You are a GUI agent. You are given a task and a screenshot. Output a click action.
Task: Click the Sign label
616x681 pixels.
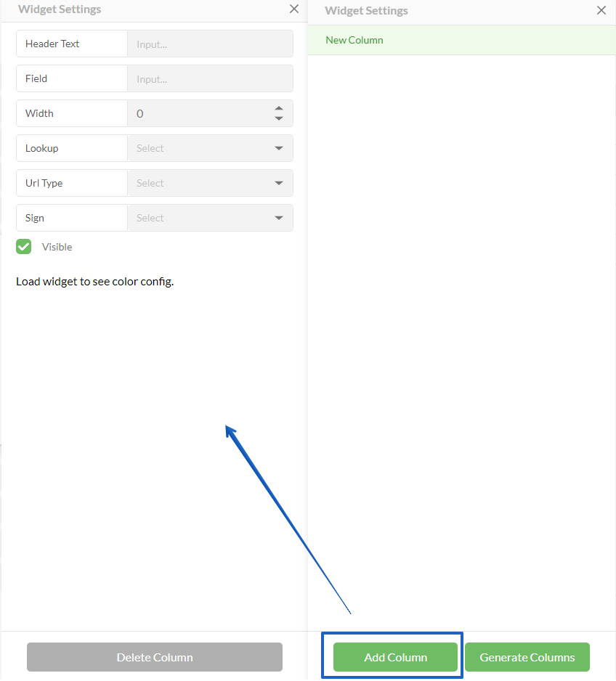tap(35, 218)
